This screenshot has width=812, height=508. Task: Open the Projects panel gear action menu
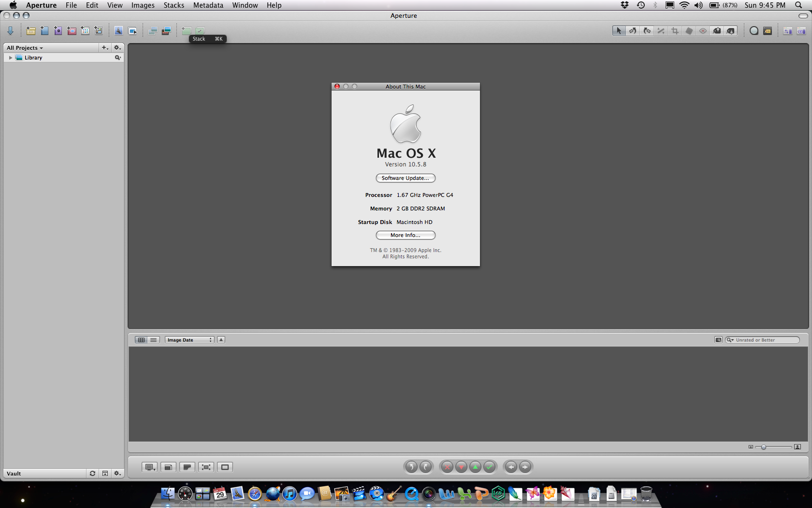click(117, 47)
